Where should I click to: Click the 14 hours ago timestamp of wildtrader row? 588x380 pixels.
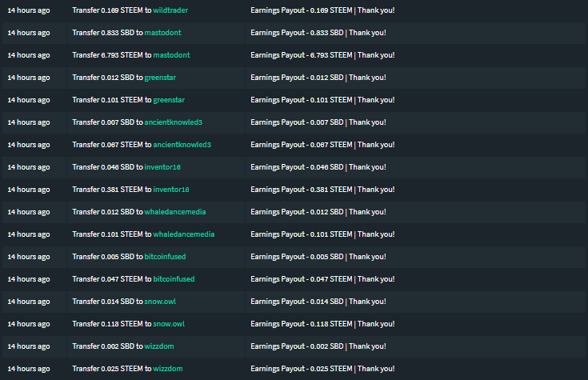pos(29,10)
